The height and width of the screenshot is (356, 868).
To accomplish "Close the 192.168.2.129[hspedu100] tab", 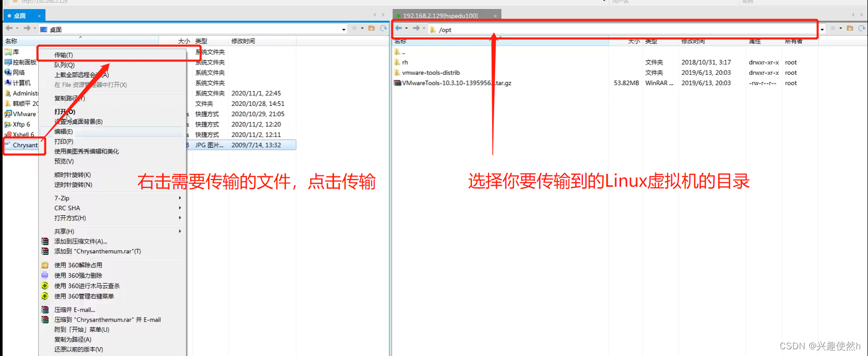I will [x=495, y=16].
